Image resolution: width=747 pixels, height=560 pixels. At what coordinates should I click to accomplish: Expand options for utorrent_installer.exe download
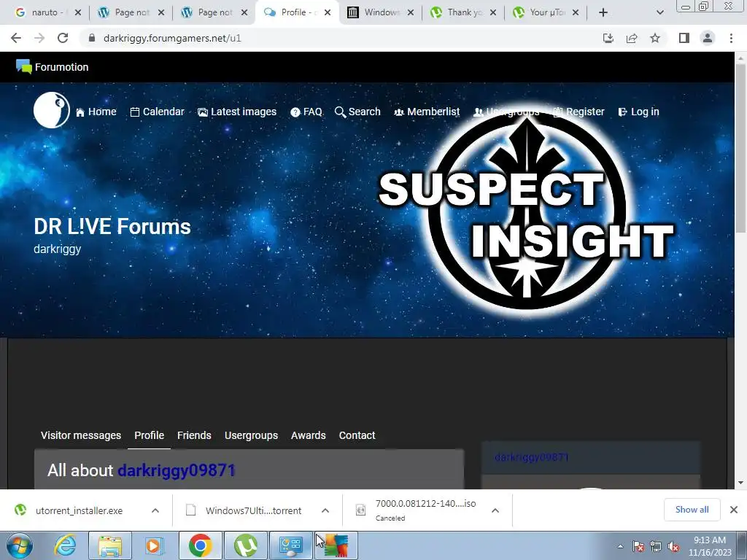pos(155,510)
